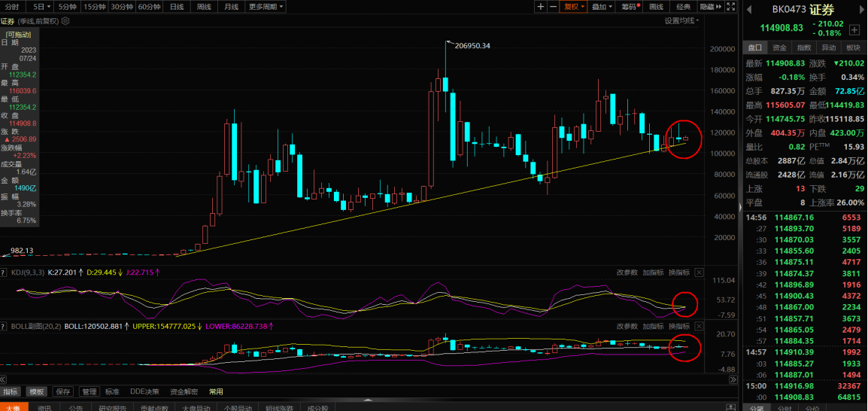Viewport: 868px width, 411px height.
Task: Toggle 筹码 chip distribution view
Action: pyautogui.click(x=630, y=7)
